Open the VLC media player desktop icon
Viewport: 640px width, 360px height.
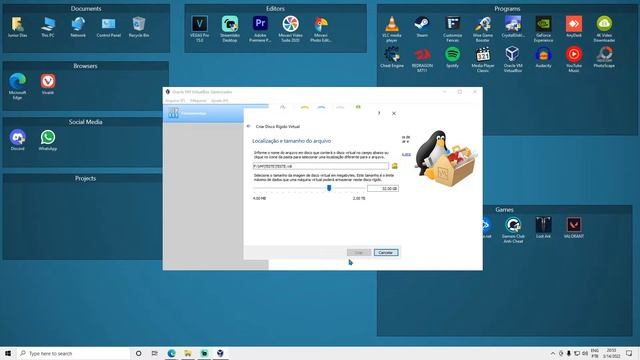391,29
